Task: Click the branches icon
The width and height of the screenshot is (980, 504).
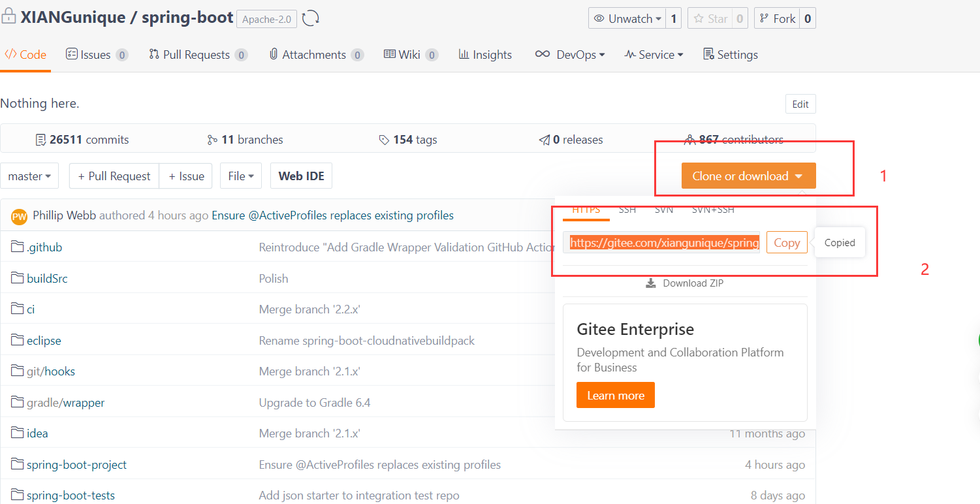Action: click(212, 140)
